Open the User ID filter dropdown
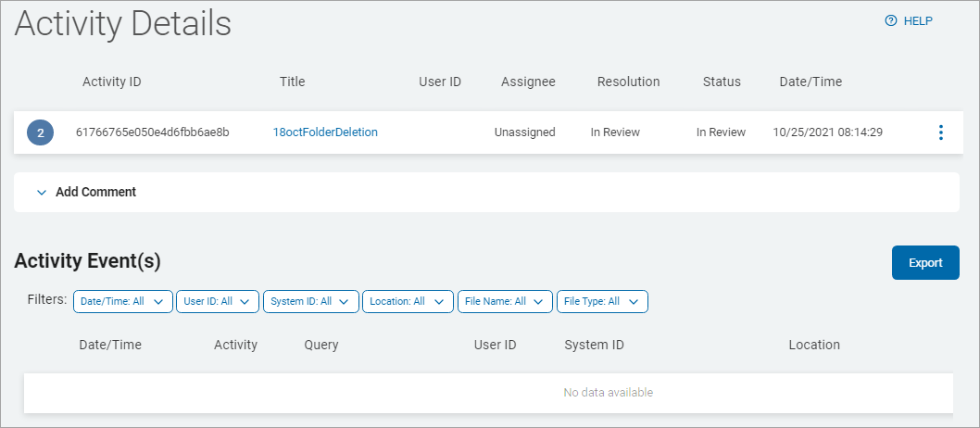 tap(218, 301)
